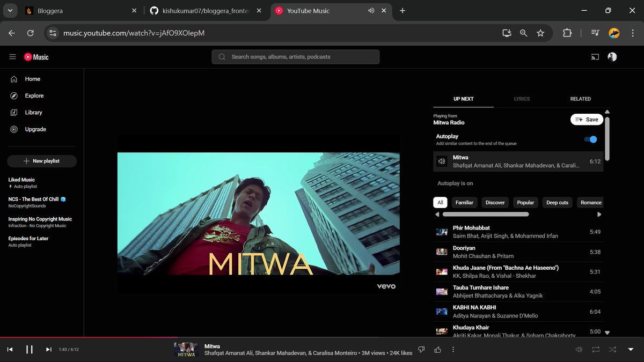
Task: Focus the song search field
Action: (296, 57)
